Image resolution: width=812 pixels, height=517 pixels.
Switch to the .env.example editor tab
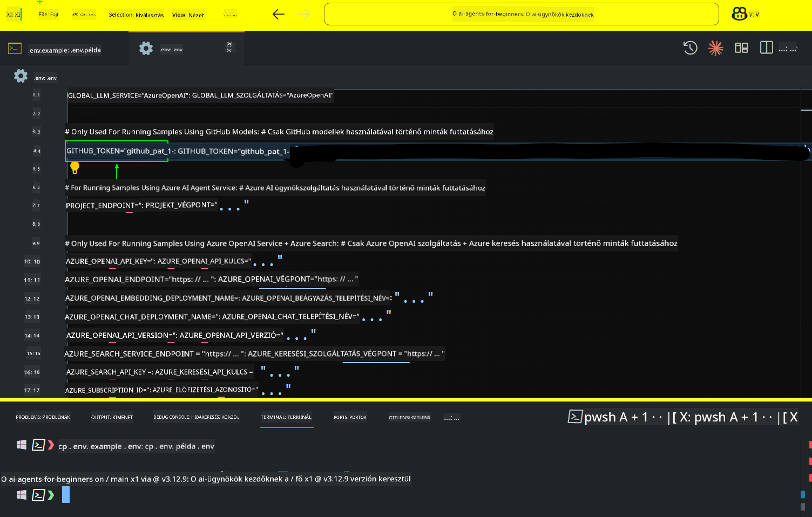[x=64, y=50]
